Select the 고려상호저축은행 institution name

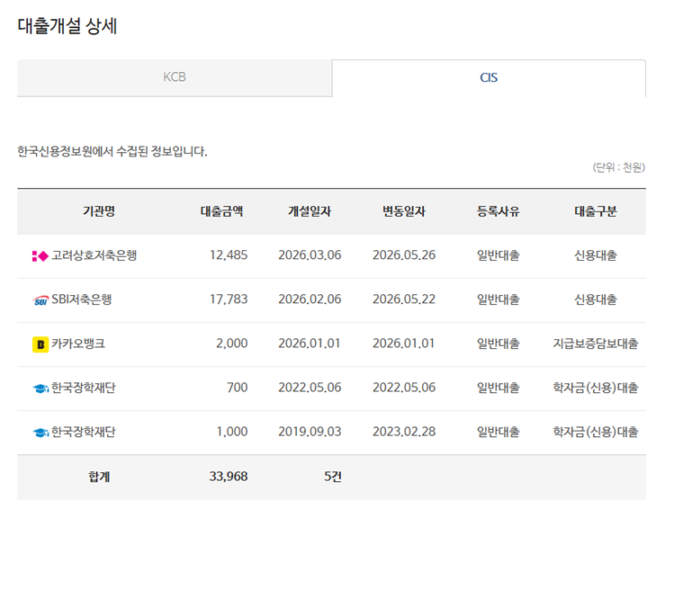point(94,255)
